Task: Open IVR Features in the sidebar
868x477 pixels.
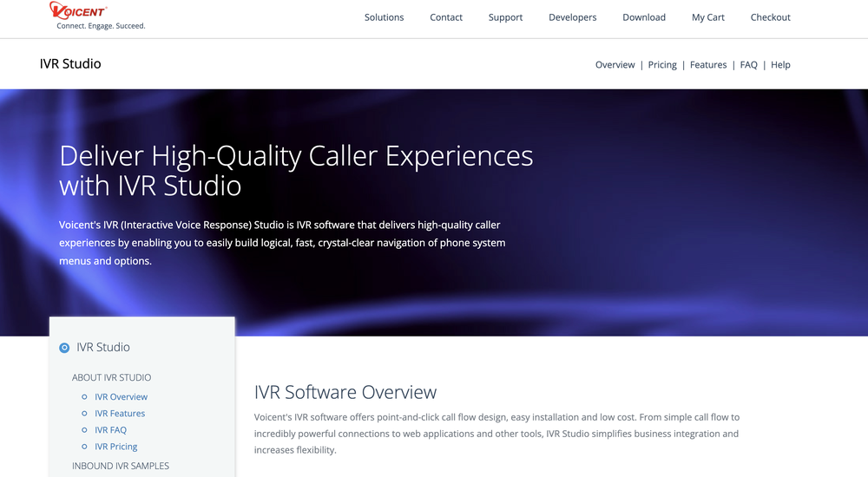Action: 120,414
